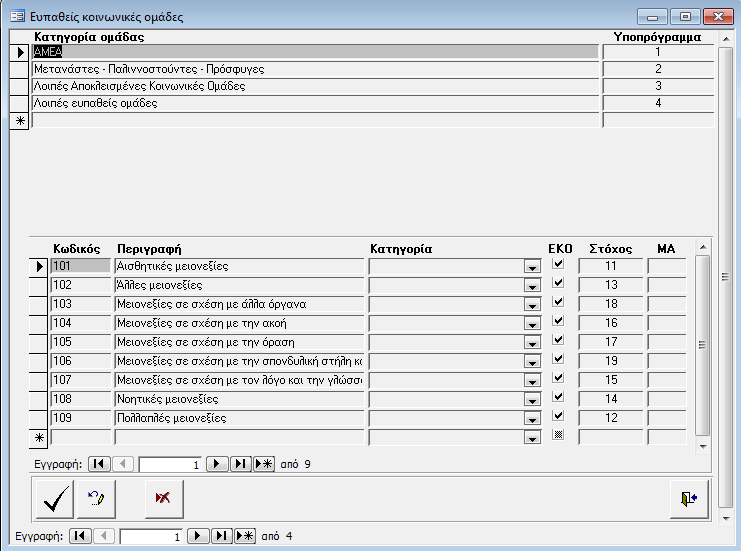
Task: Toggle EKO checkbox for code 109
Action: [558, 417]
